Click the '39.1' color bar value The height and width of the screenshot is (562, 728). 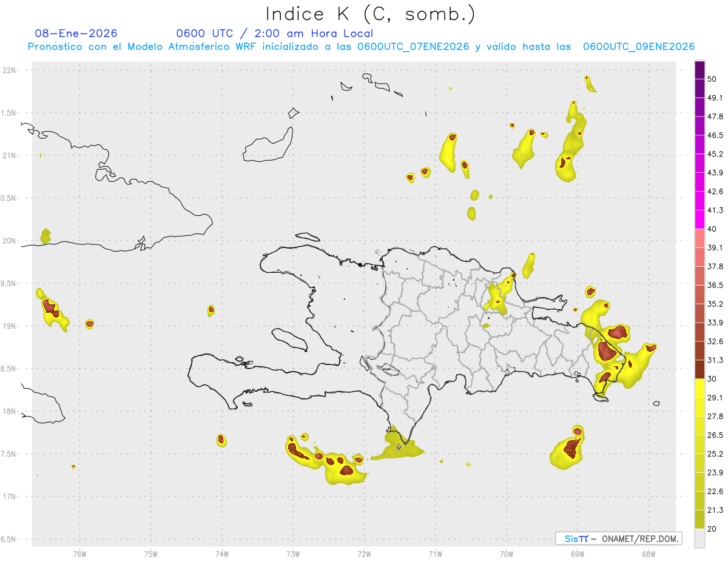[x=715, y=248]
